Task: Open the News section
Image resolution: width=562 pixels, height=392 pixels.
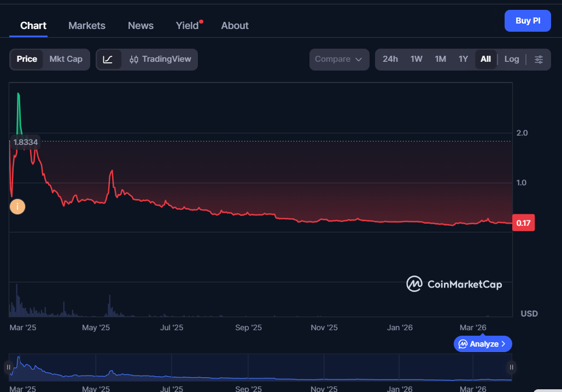Action: [140, 25]
